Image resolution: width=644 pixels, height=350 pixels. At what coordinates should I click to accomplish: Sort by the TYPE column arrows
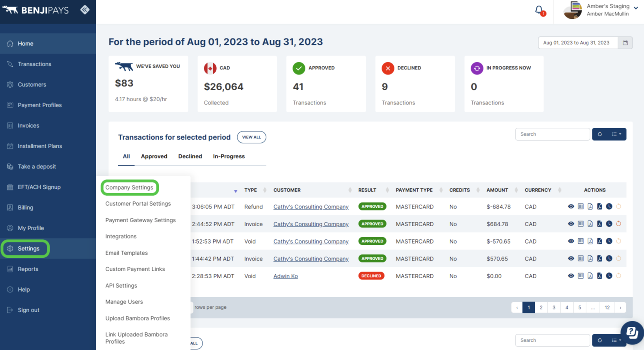pos(264,190)
